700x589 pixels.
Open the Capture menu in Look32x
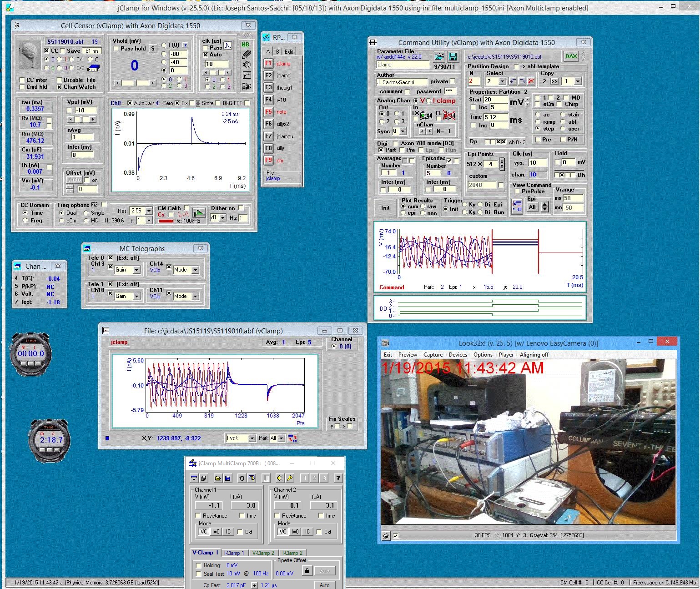tap(433, 355)
